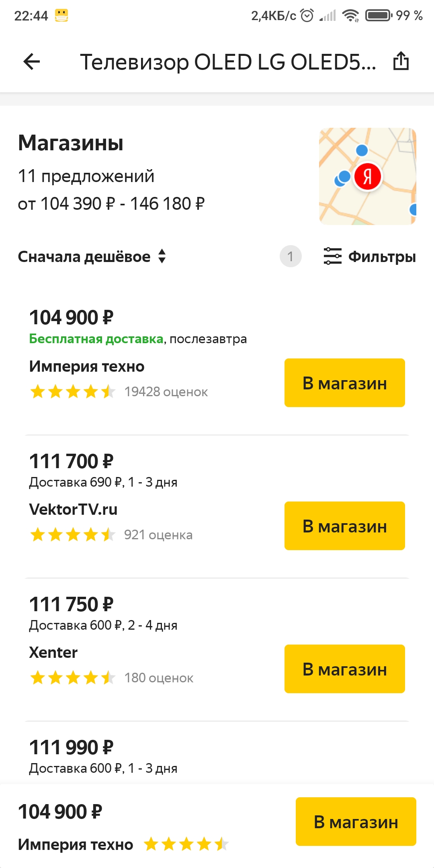Go to Империя техно store via button
This screenshot has height=868, width=434.
click(x=344, y=383)
